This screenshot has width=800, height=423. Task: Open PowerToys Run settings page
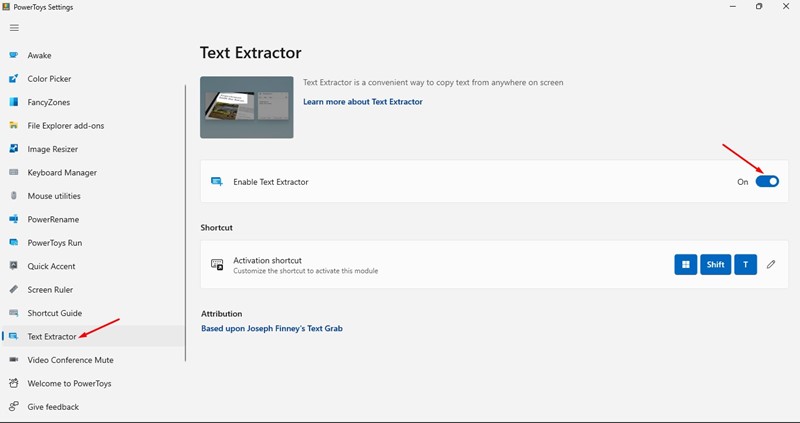55,243
